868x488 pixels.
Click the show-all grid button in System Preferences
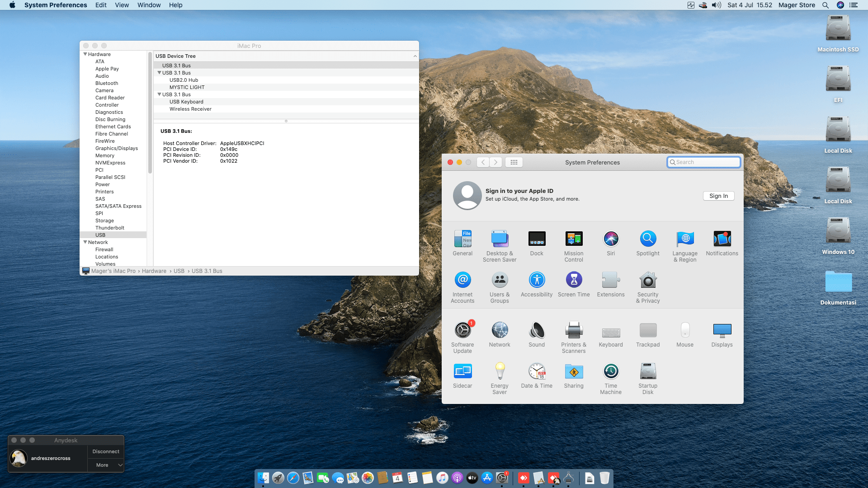point(514,162)
